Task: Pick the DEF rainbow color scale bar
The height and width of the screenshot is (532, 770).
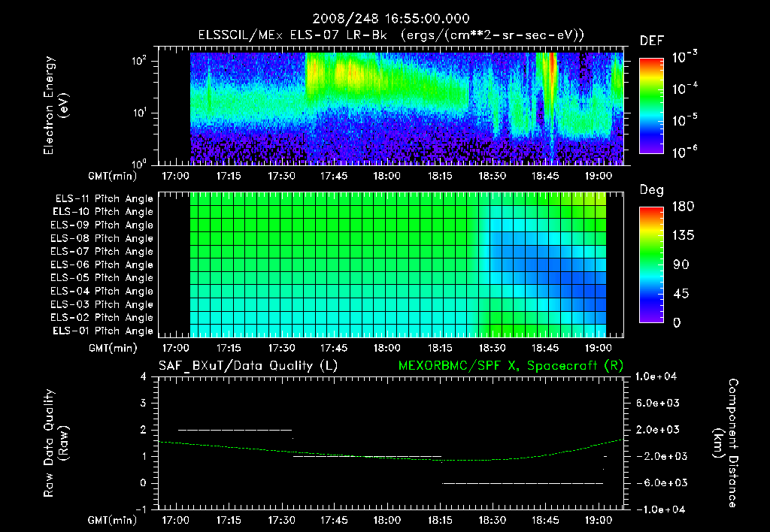Action: tap(651, 106)
